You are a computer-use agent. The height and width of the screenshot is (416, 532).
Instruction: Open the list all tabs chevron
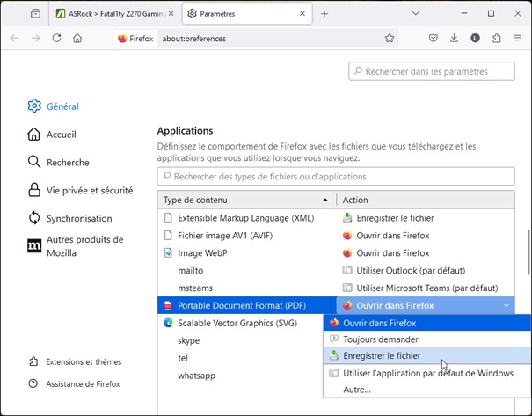click(417, 14)
